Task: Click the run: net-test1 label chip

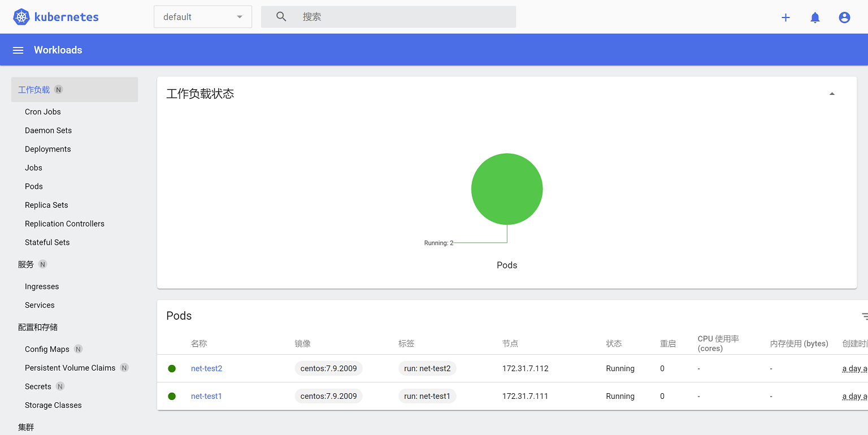Action: (427, 396)
